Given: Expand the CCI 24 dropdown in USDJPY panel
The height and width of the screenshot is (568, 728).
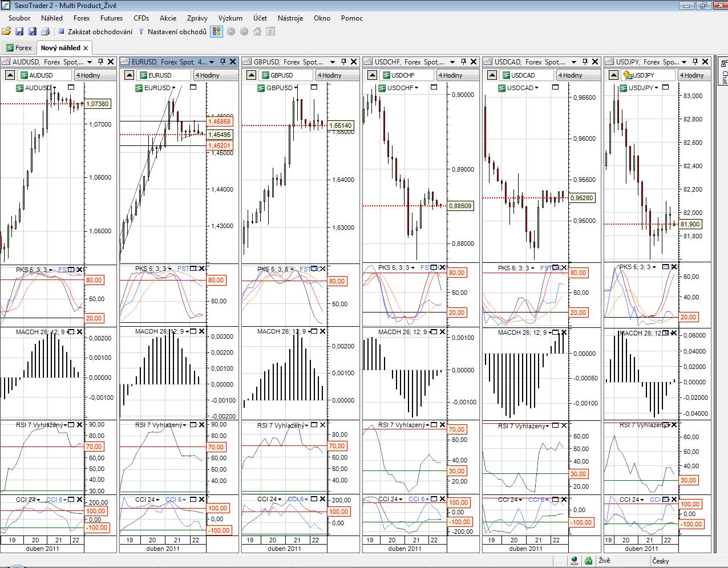Looking at the screenshot, I should (x=643, y=500).
